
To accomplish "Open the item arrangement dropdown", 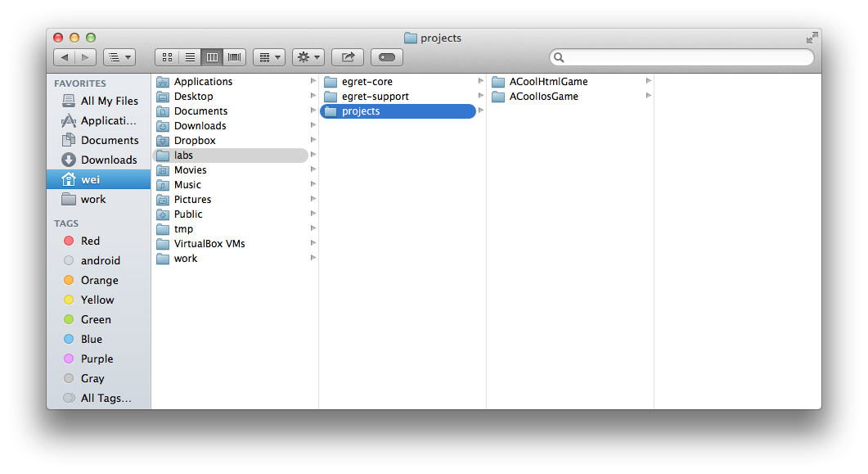I will (x=269, y=57).
